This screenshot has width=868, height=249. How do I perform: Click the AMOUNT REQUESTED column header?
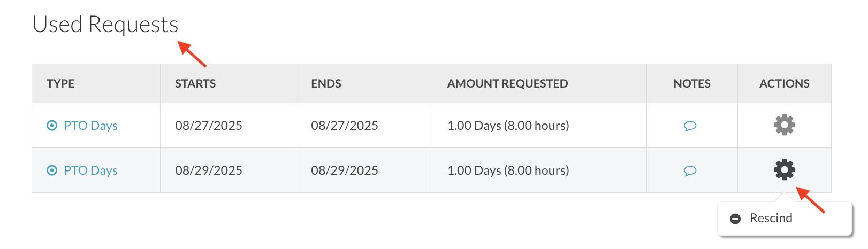tap(507, 83)
